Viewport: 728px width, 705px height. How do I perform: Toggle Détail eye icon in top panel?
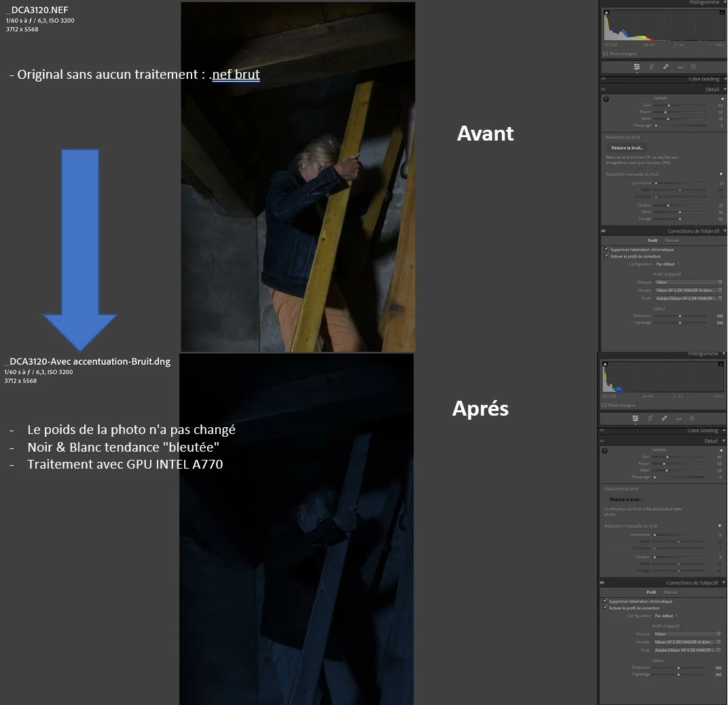604,90
